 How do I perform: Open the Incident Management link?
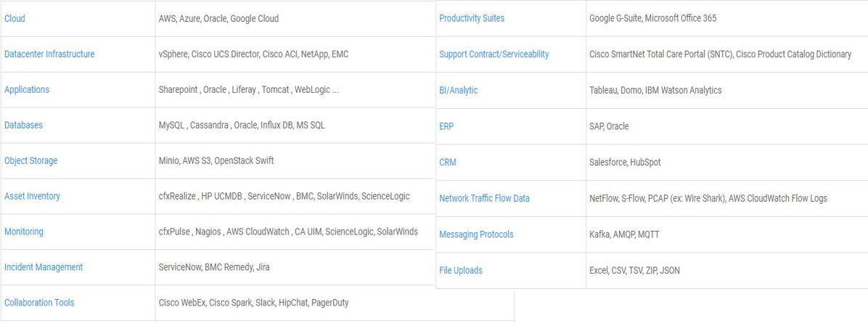click(44, 267)
